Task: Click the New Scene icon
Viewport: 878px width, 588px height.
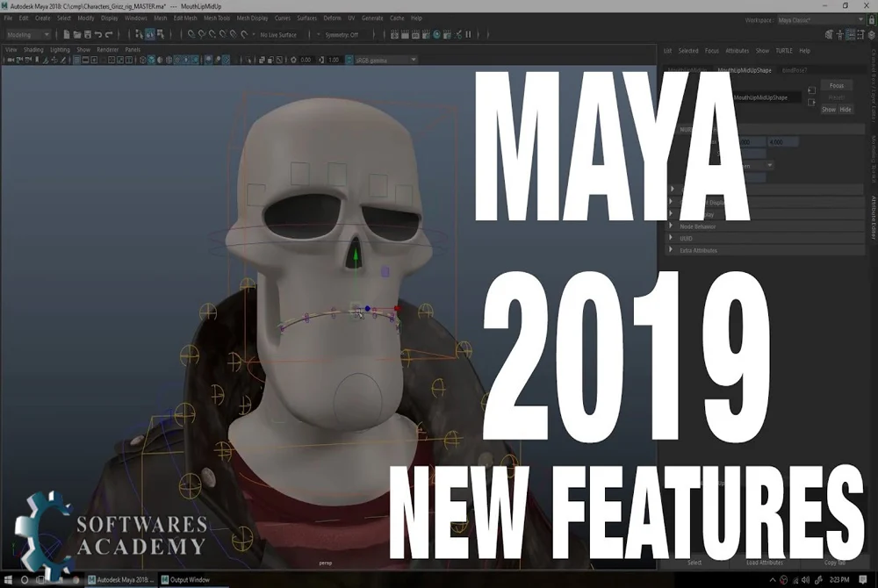Action: coord(67,35)
